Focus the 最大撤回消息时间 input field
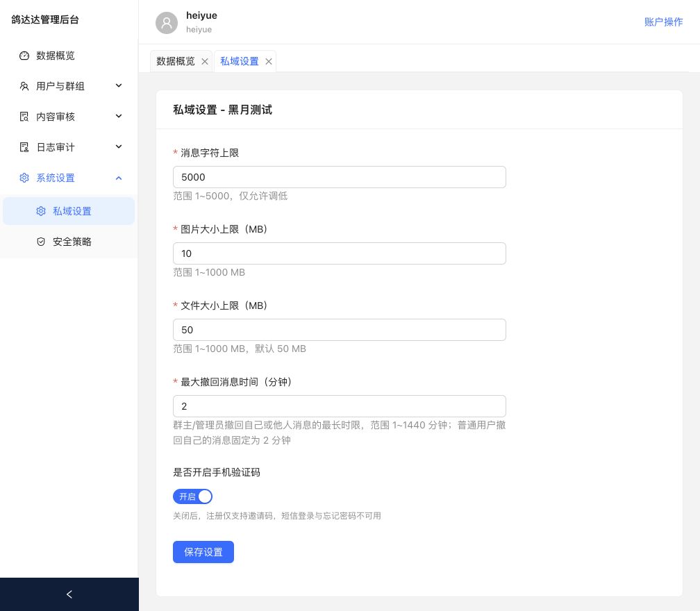Screen dimensions: 700x611 [x=340, y=406]
